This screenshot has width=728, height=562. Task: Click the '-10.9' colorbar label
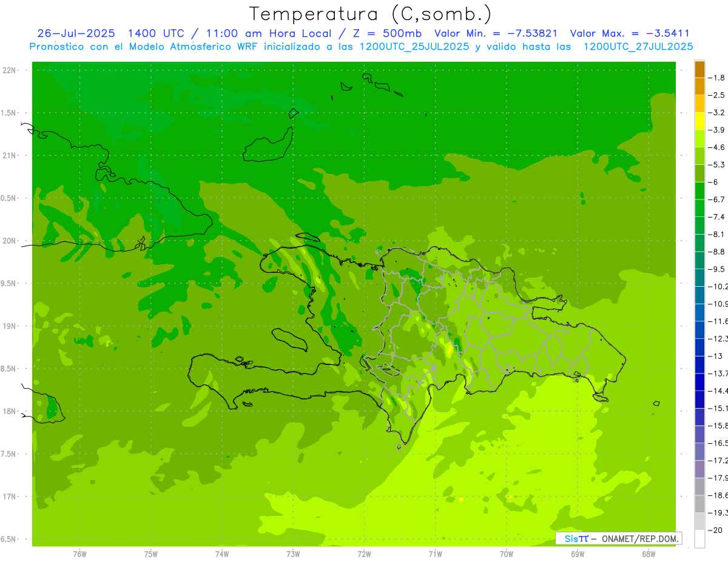[x=718, y=304]
